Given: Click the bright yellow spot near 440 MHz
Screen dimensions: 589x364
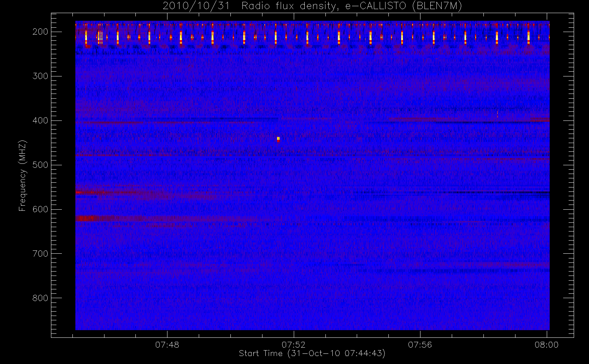Looking at the screenshot, I should [278, 138].
